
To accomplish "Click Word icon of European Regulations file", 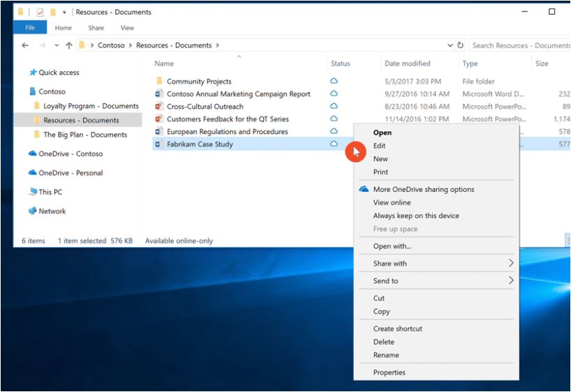I will (x=158, y=131).
